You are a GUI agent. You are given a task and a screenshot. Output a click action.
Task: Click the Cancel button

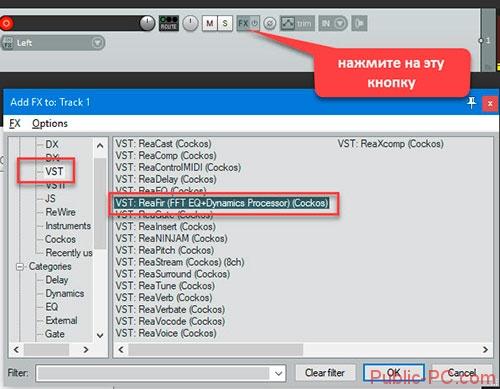pyautogui.click(x=462, y=373)
